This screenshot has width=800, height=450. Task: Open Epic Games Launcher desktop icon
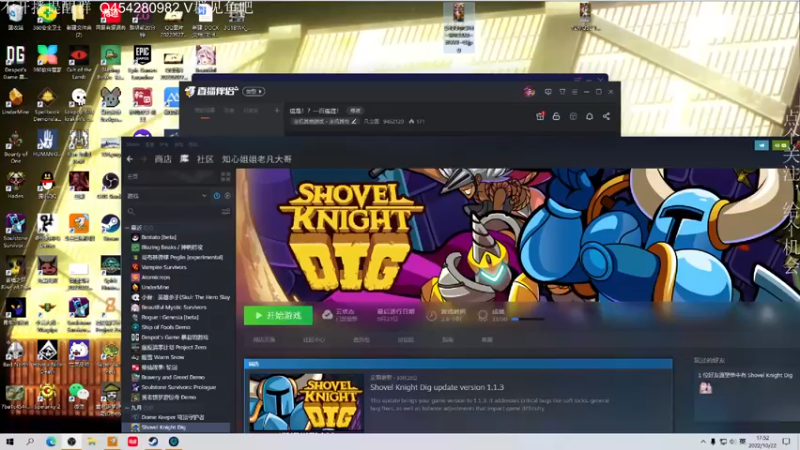(142, 62)
